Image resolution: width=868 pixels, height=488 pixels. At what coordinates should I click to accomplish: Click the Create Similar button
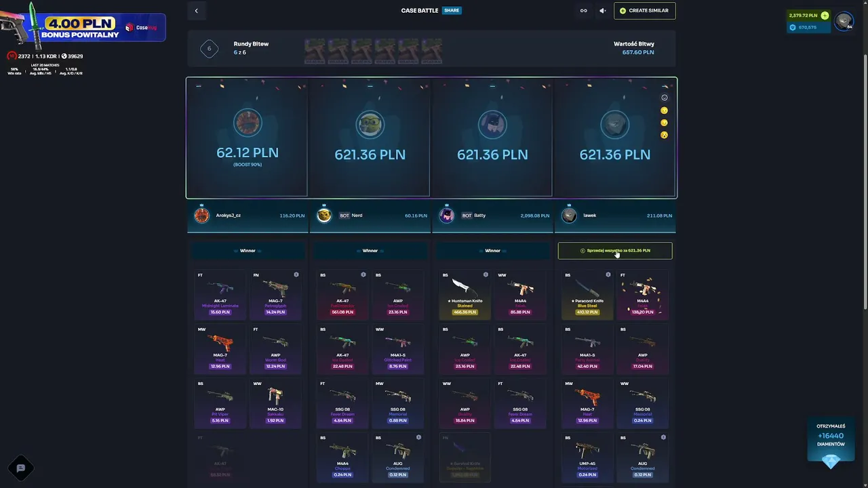click(x=645, y=11)
